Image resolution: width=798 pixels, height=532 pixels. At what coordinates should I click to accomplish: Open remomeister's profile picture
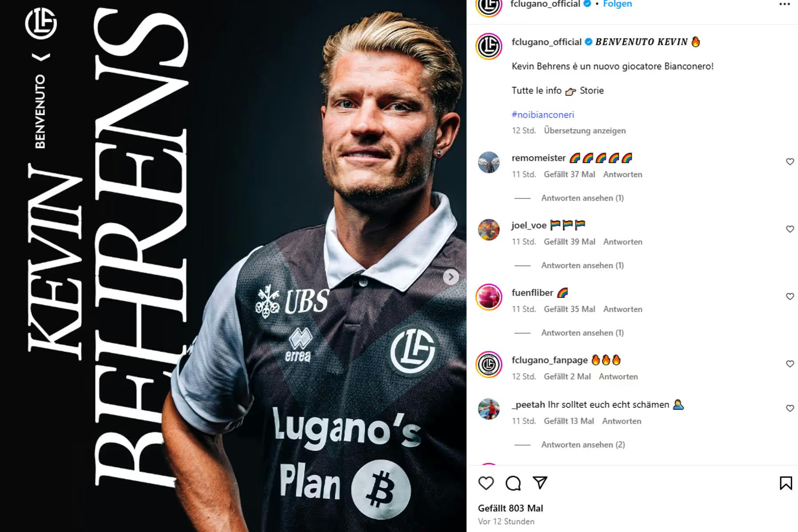(x=489, y=162)
